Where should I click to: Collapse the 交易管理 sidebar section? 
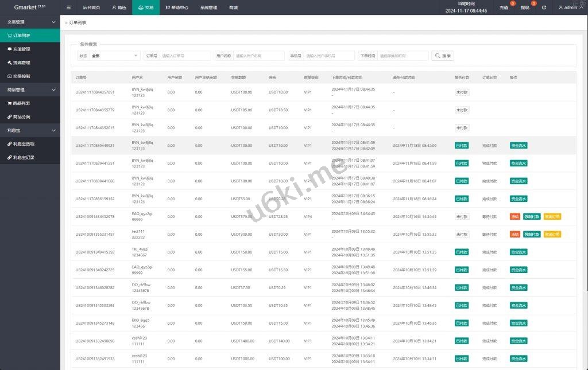click(x=53, y=22)
